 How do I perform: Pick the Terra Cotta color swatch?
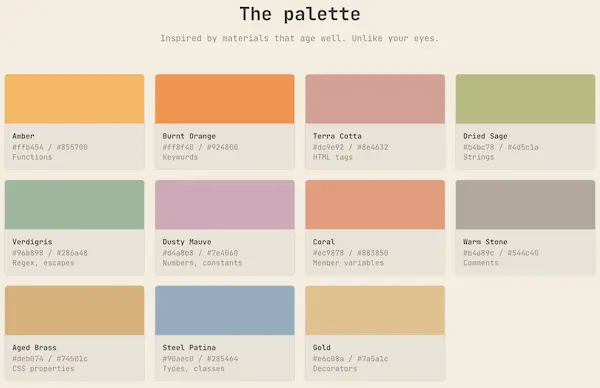pyautogui.click(x=375, y=99)
